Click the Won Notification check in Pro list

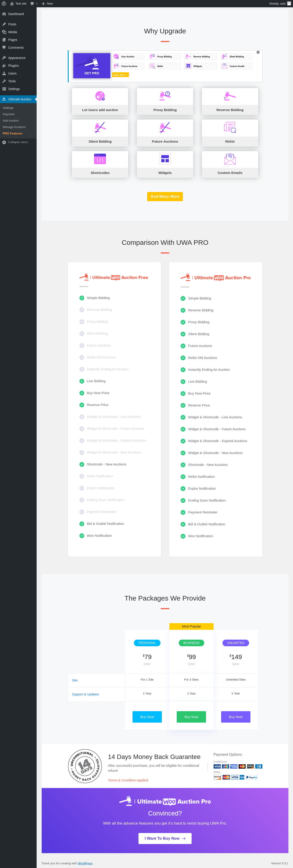(x=183, y=536)
